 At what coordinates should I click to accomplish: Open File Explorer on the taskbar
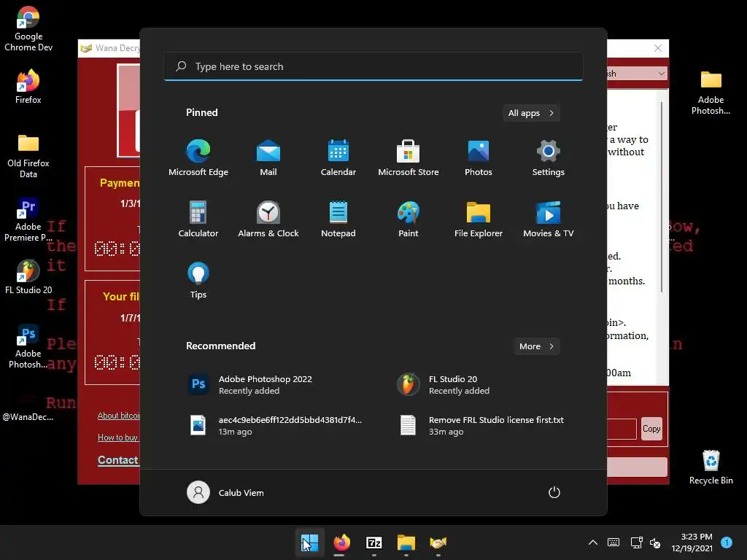(406, 542)
